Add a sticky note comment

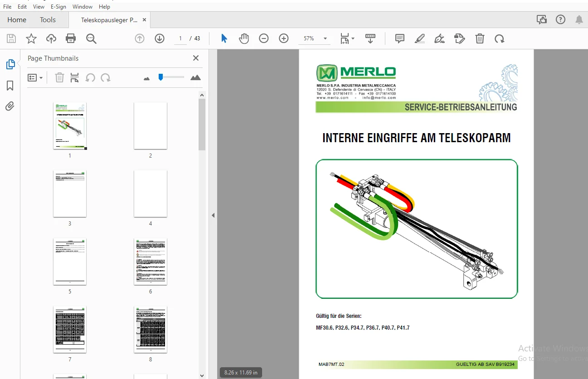click(400, 38)
